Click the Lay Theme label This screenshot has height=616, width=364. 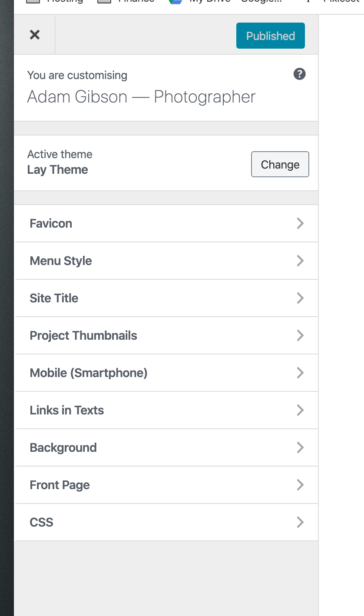coord(57,169)
